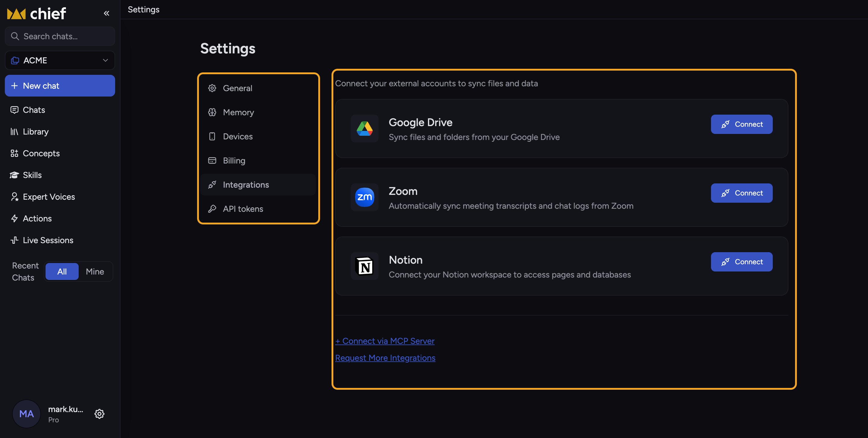Go to Library in the sidebar
Viewport: 868px width, 438px height.
[x=60, y=132]
